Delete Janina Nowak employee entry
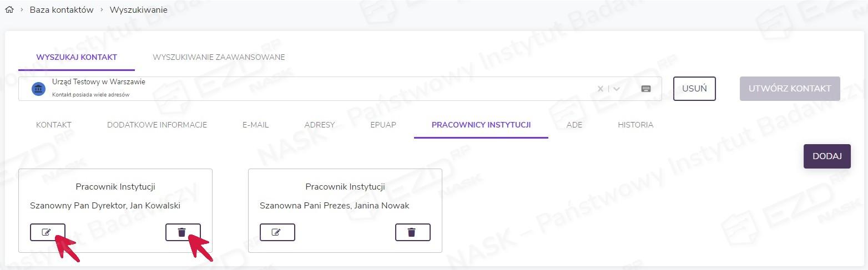Screen dimensions: 868x270 click(x=412, y=232)
